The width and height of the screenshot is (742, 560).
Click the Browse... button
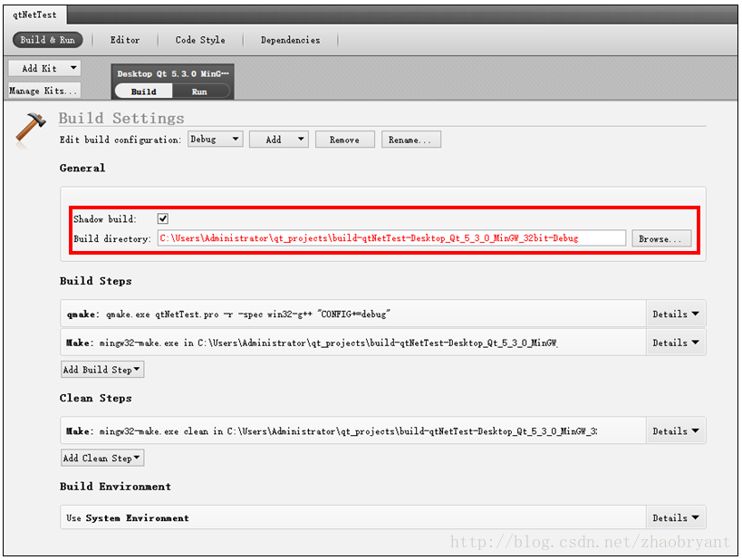[x=661, y=239]
